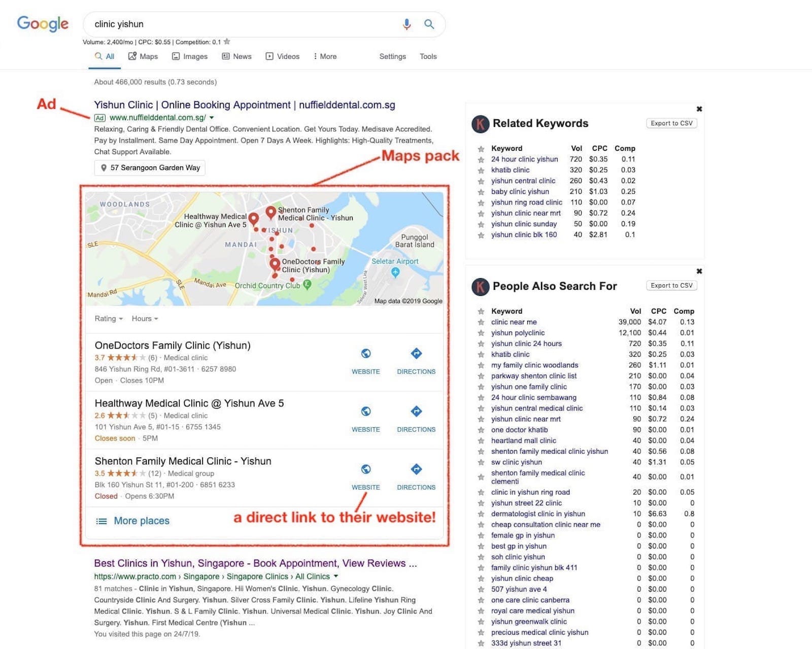
Task: Close the Related Keywords panel
Action: point(699,109)
